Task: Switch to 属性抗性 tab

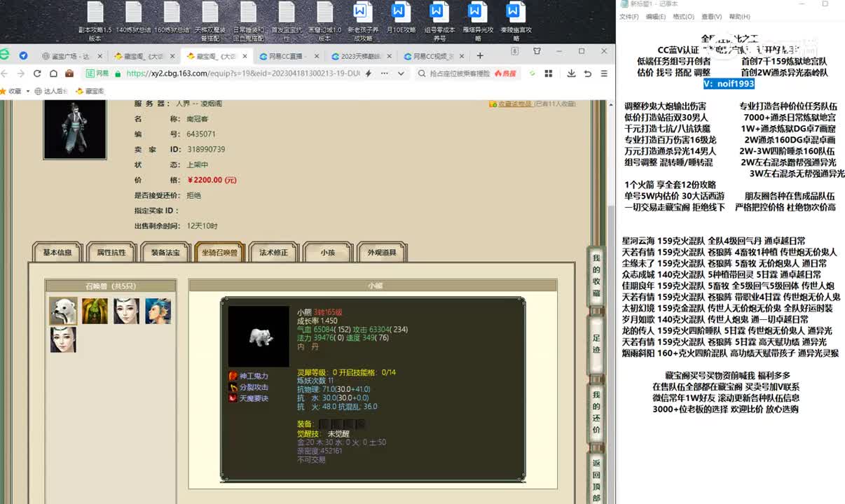Action: click(x=111, y=253)
